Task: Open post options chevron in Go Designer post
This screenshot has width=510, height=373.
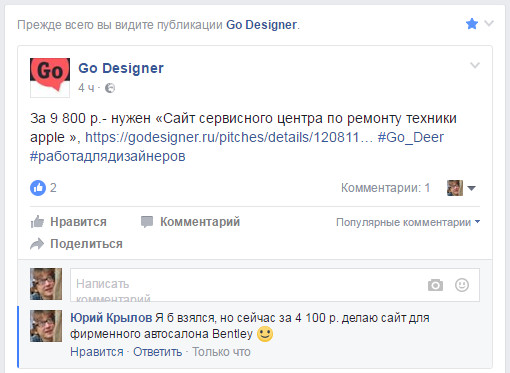Action: tap(475, 65)
